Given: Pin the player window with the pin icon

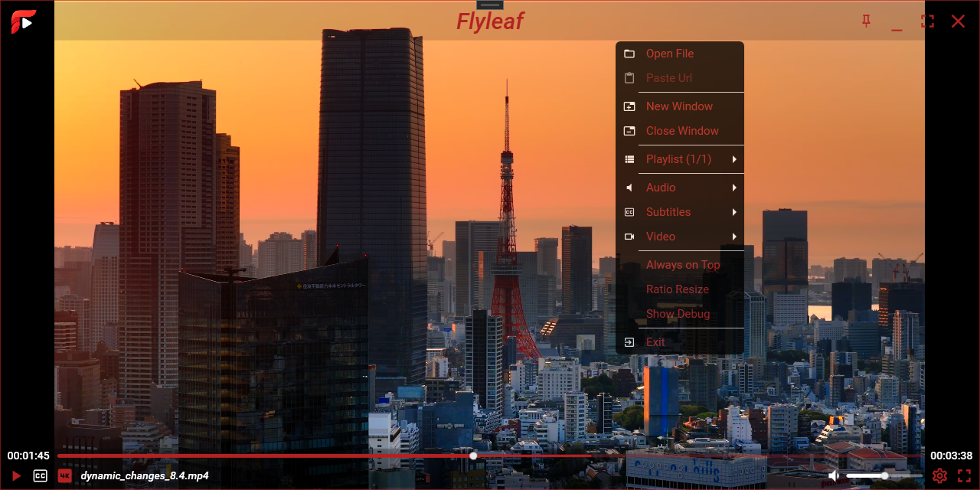Looking at the screenshot, I should point(866,21).
